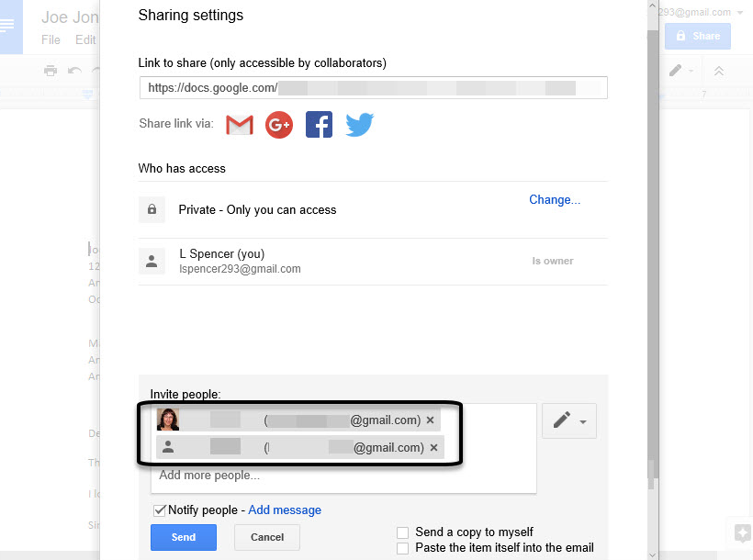Remove the first invited Gmail contact
The width and height of the screenshot is (753, 560).
pos(431,420)
